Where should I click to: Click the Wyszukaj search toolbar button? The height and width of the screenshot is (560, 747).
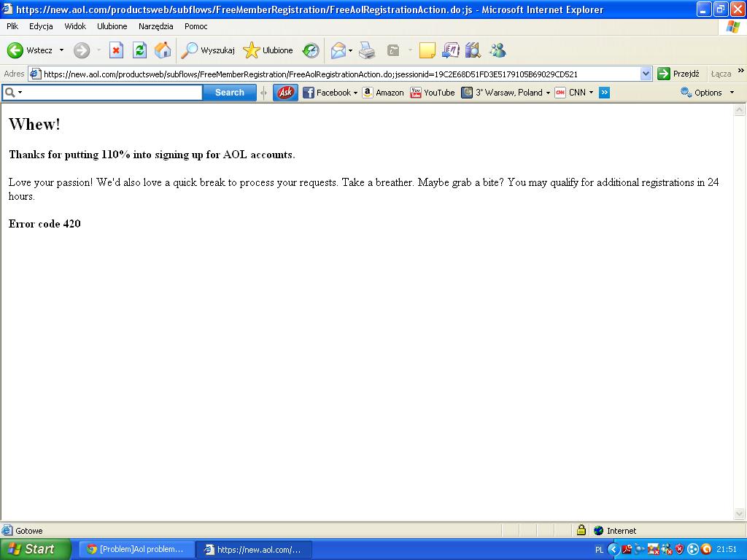point(208,50)
